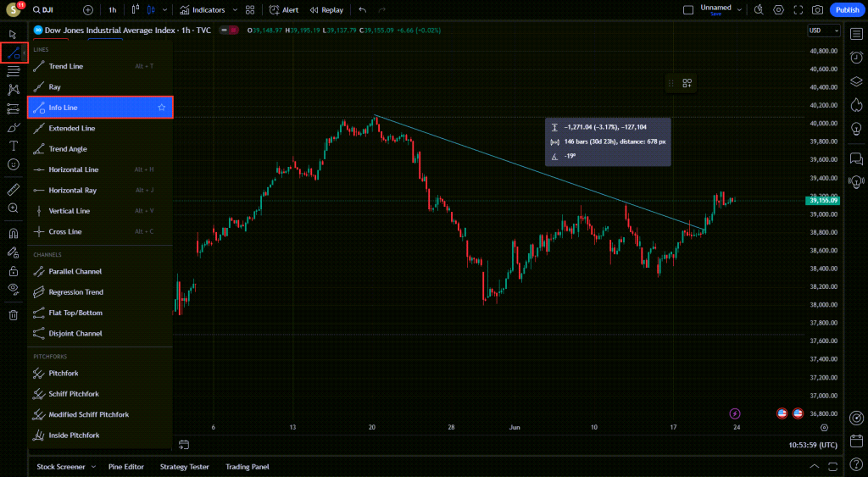Expand the Unnamed layout dropdown arrow
The width and height of the screenshot is (868, 477).
(x=739, y=10)
